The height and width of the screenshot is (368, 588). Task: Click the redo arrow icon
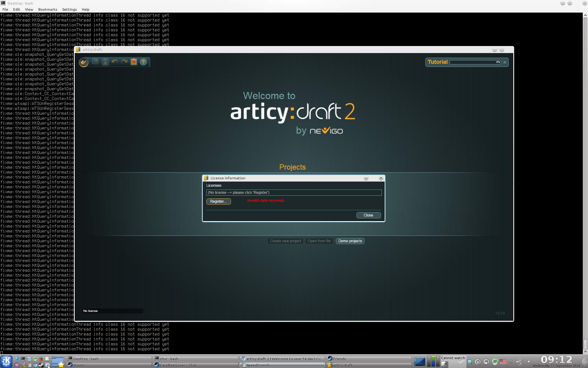(124, 62)
